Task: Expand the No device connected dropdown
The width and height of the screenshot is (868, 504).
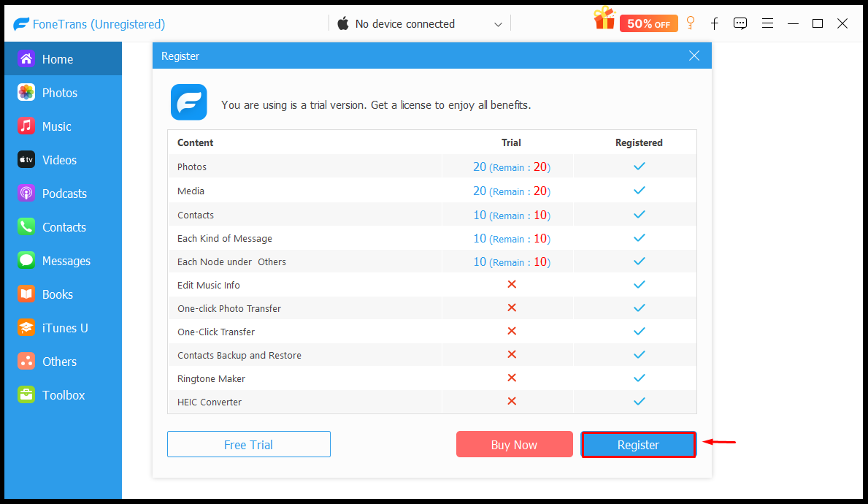Action: [420, 24]
